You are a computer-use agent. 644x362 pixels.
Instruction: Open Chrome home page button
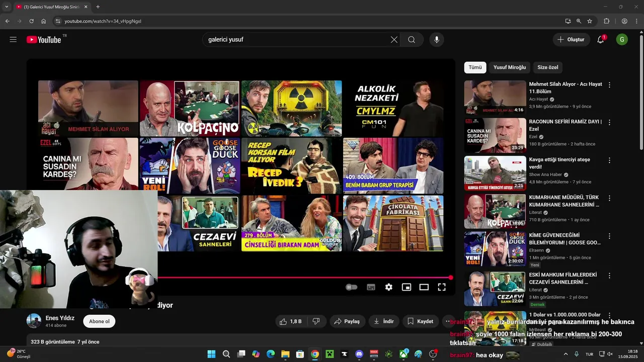point(44,21)
